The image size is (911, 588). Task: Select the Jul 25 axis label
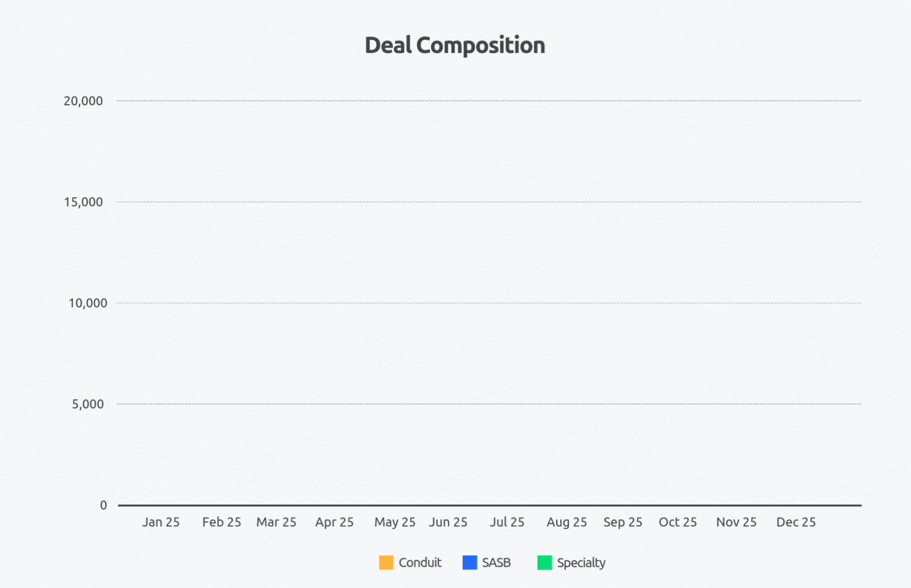(x=507, y=522)
